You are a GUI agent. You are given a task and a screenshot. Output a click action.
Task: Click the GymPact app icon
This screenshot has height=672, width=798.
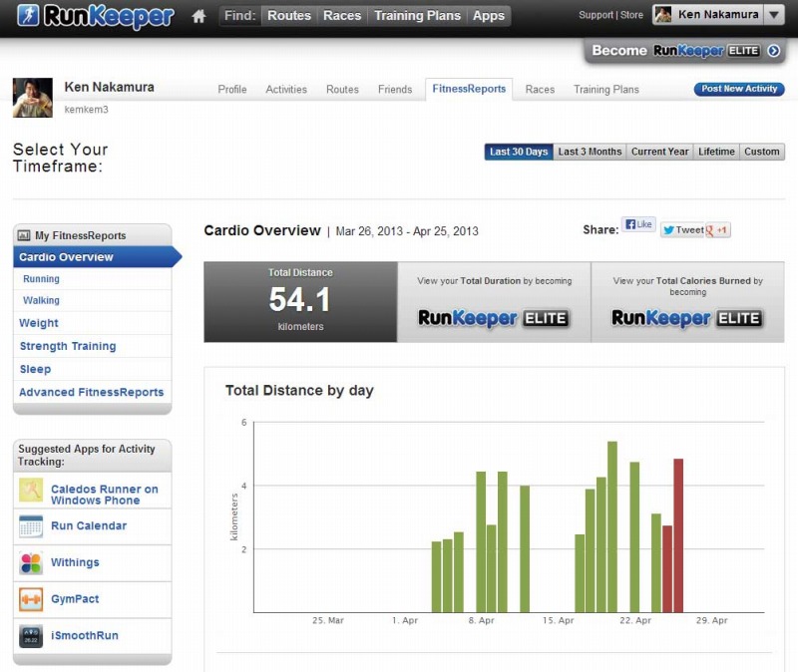[x=31, y=599]
